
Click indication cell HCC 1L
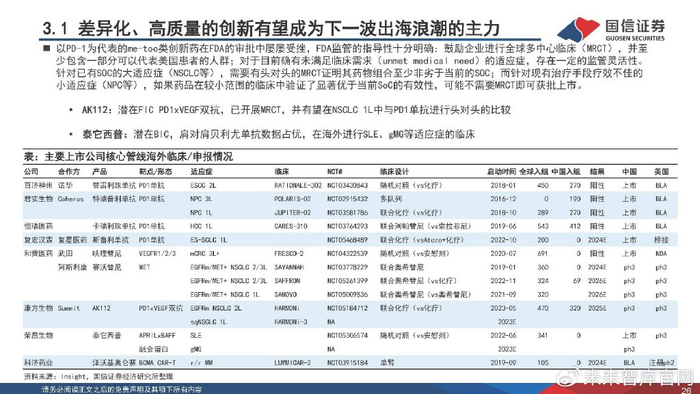[x=201, y=226]
